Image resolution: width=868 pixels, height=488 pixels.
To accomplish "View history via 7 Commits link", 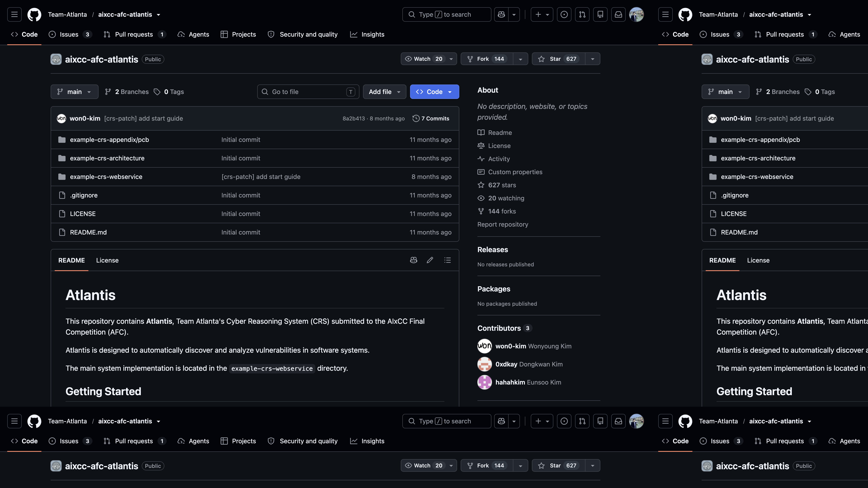I will pyautogui.click(x=431, y=119).
